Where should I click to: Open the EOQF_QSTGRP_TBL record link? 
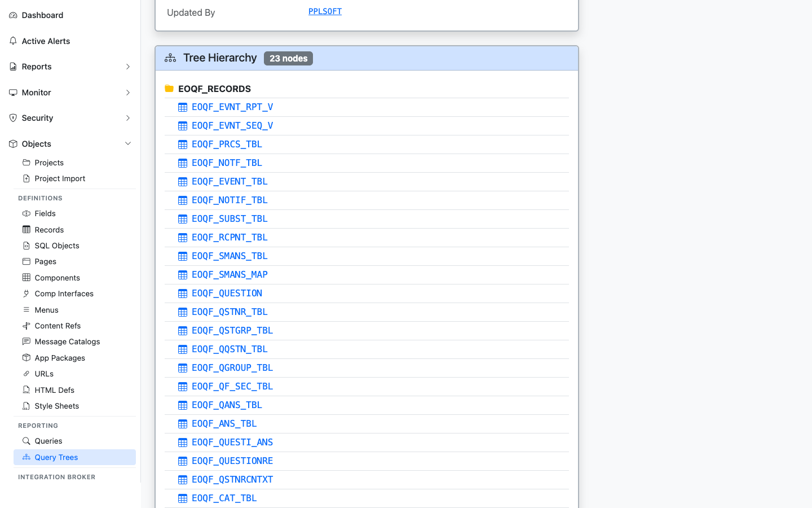[x=232, y=330]
